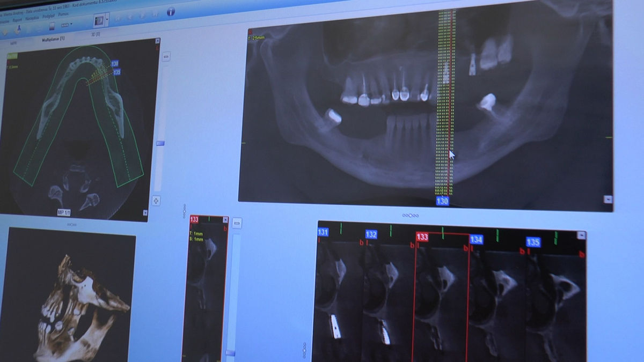Select cross-section slice 134

(477, 239)
